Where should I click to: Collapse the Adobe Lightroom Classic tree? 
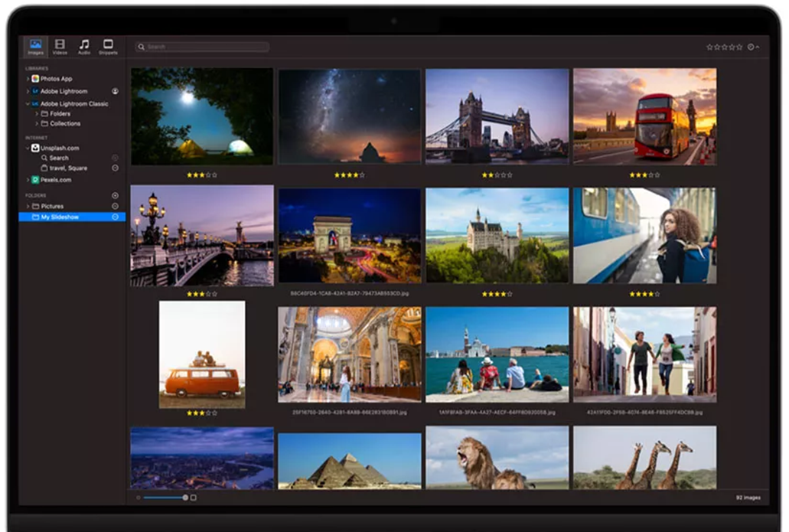[28, 103]
